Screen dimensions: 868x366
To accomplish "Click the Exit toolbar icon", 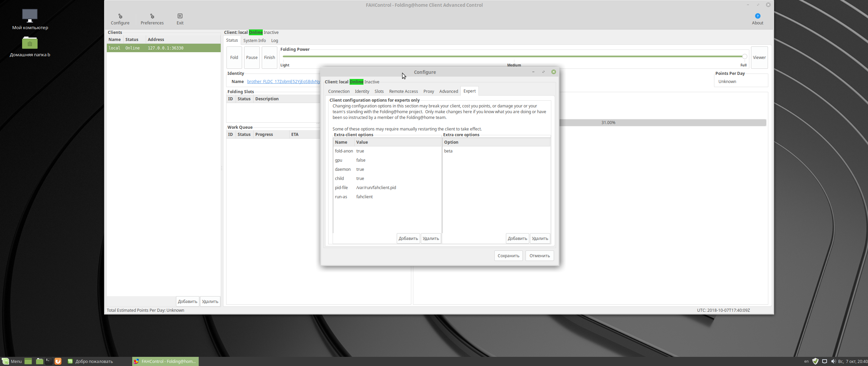I will pyautogui.click(x=180, y=19).
